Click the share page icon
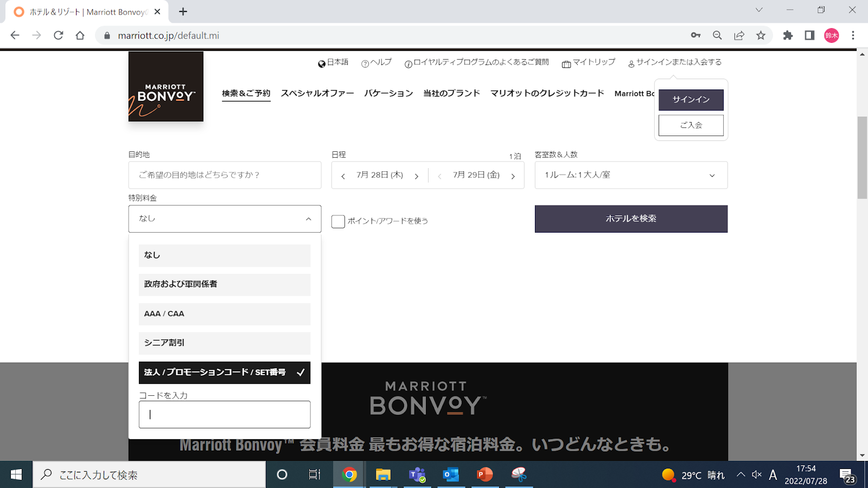 click(x=739, y=35)
